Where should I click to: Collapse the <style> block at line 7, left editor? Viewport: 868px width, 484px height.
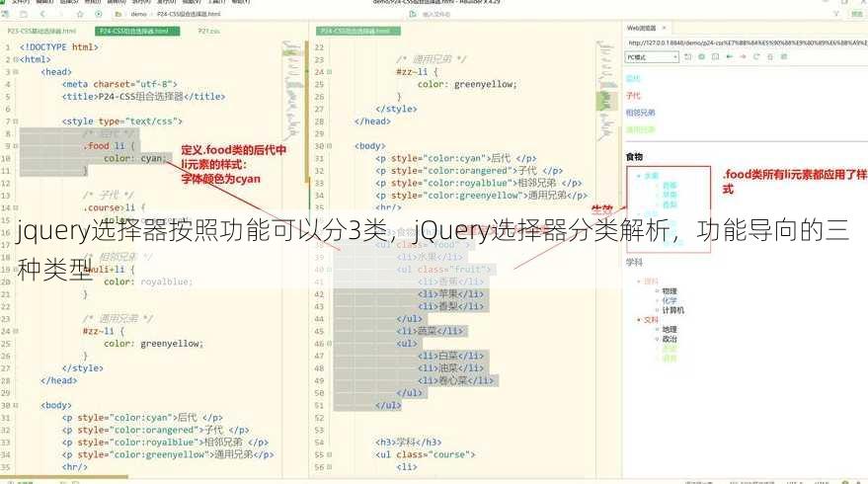tap(16, 121)
